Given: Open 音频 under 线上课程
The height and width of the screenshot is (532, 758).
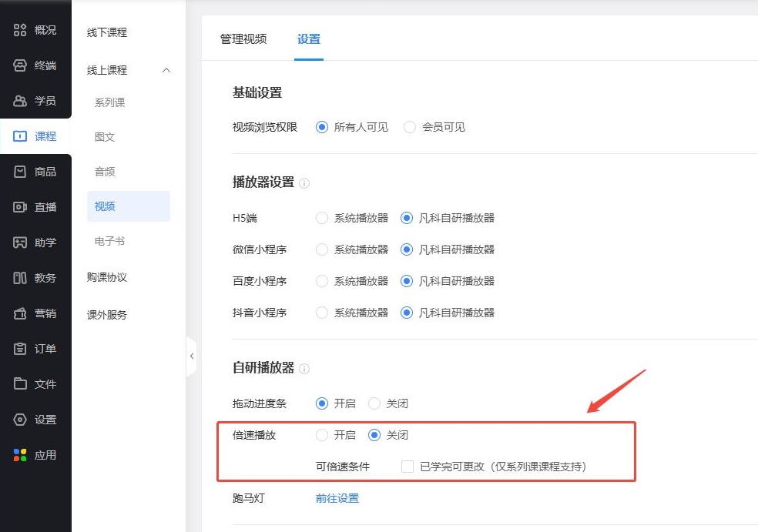Looking at the screenshot, I should pos(105,172).
